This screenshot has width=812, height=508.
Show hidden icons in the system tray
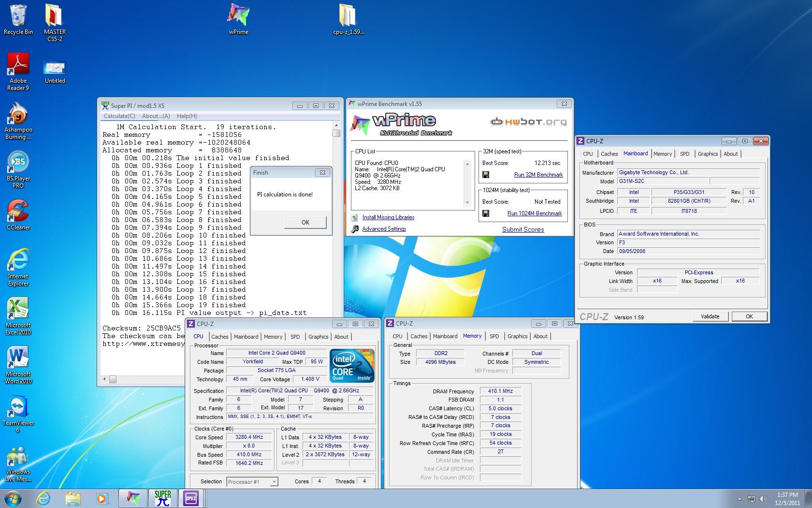click(x=739, y=499)
